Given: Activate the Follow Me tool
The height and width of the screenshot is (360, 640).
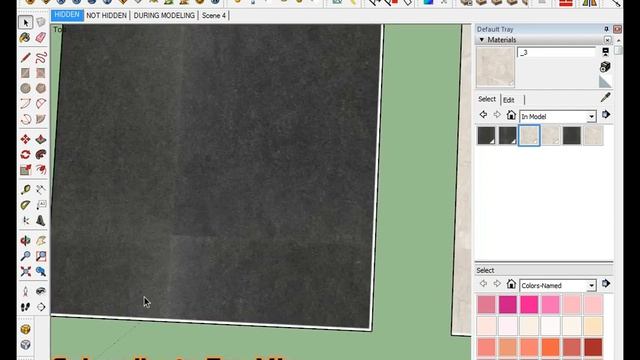Looking at the screenshot, I should [x=41, y=154].
